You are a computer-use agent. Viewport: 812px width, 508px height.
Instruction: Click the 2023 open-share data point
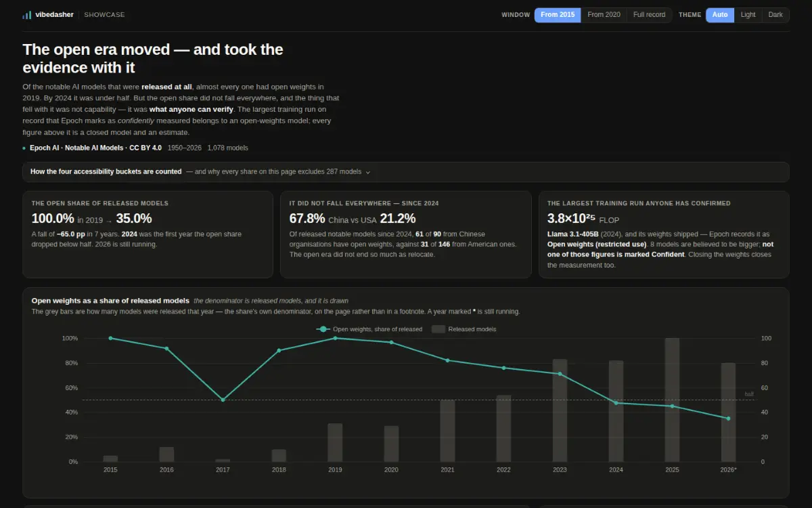[560, 374]
